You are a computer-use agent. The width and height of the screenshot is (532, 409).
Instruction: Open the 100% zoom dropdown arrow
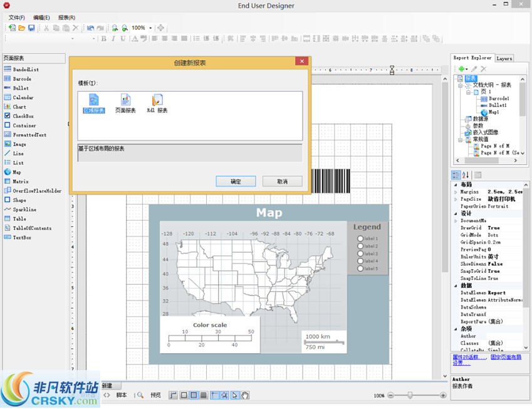[x=150, y=28]
